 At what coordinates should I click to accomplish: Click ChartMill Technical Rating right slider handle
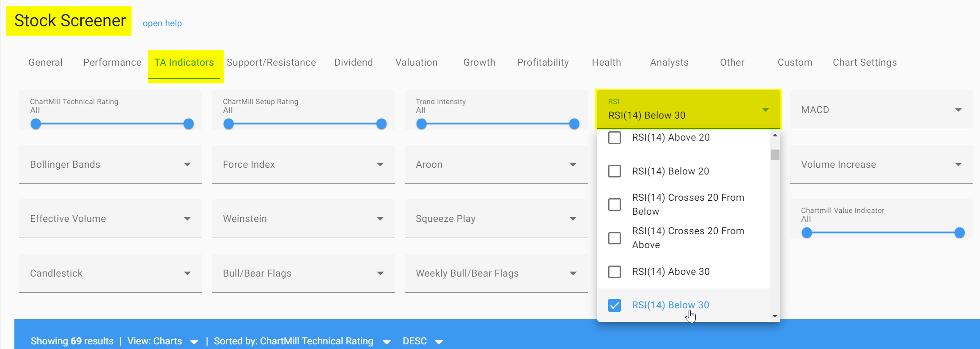[x=189, y=124]
